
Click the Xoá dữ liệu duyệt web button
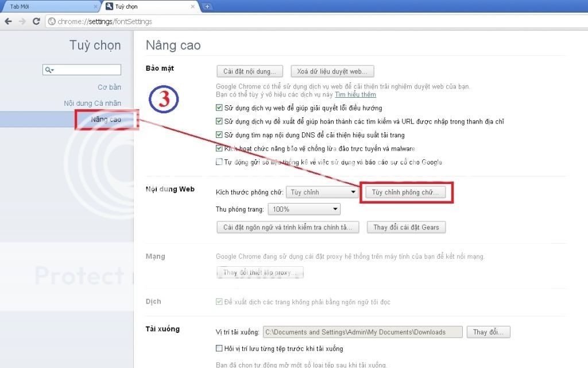click(332, 71)
